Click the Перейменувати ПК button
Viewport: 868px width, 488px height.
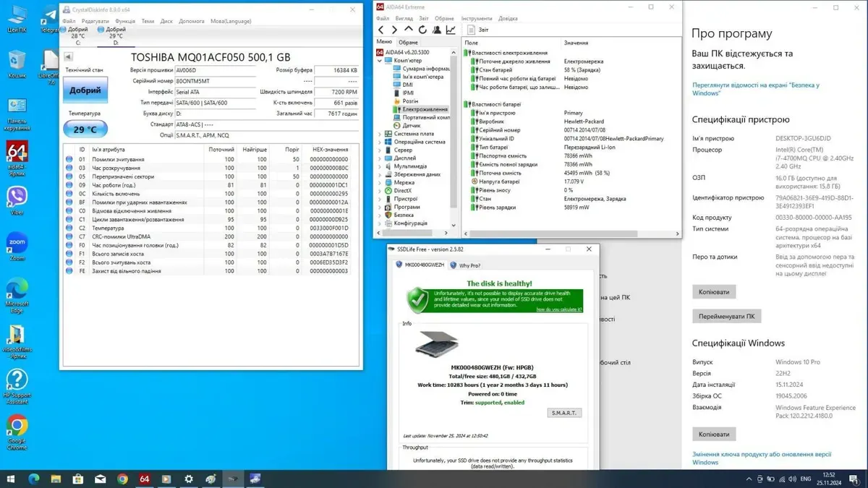click(x=726, y=317)
